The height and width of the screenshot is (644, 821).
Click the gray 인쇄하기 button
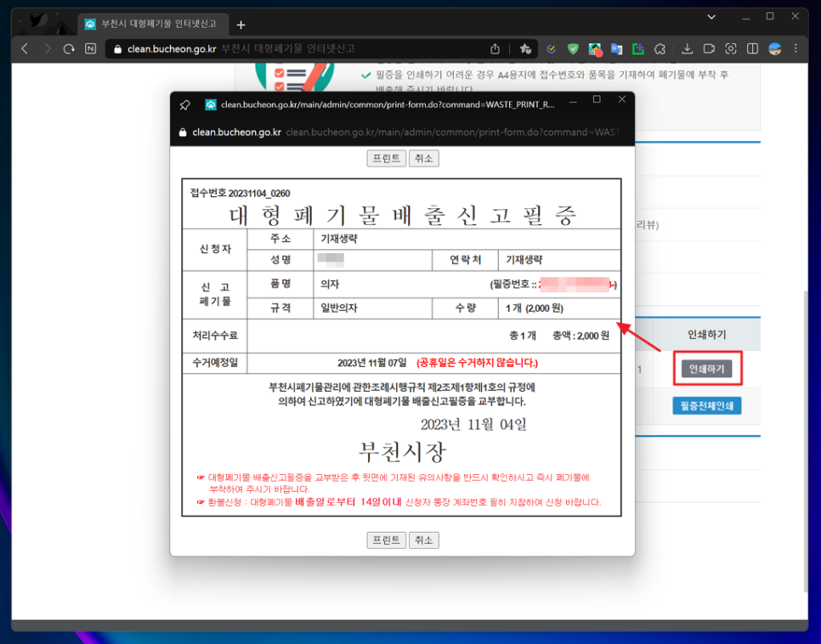point(706,369)
